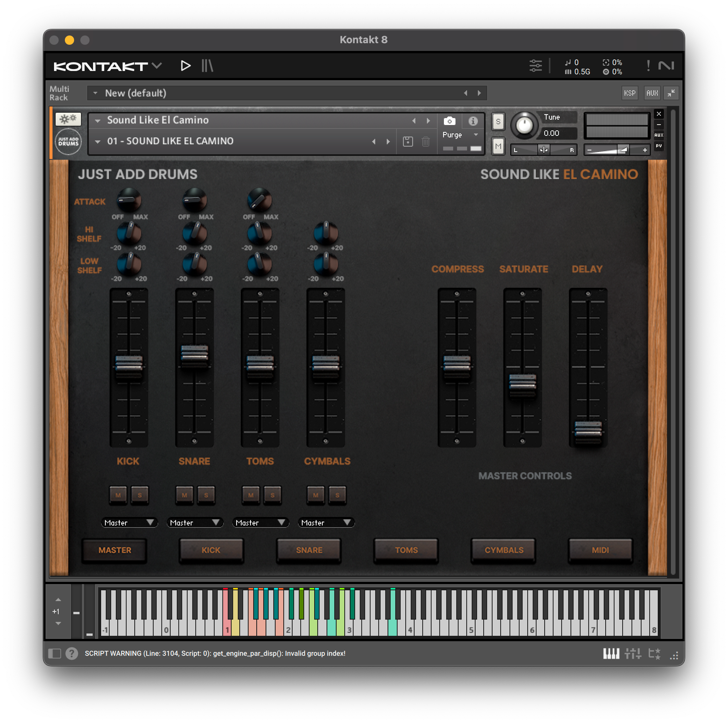This screenshot has width=728, height=723.
Task: Mute the instrument with the M button
Action: click(x=498, y=146)
